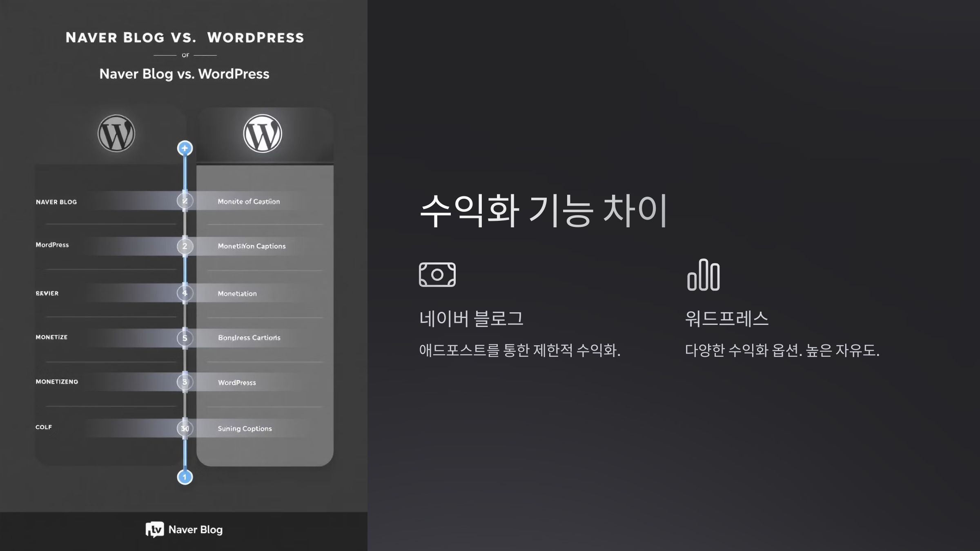Click the Naver Blog footer text
Image resolution: width=980 pixels, height=551 pixels.
click(196, 529)
